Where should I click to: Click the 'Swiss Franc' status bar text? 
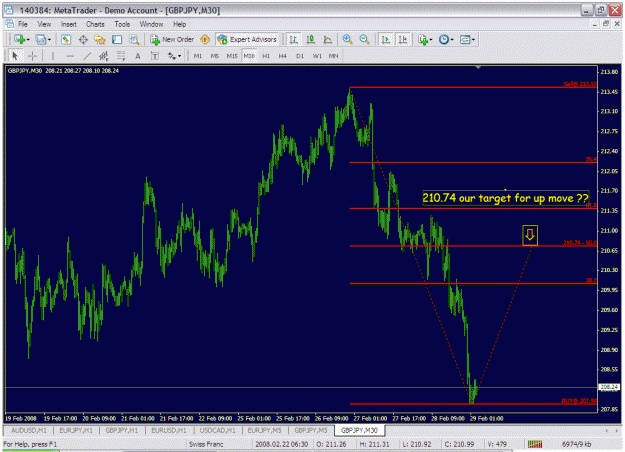[206, 444]
